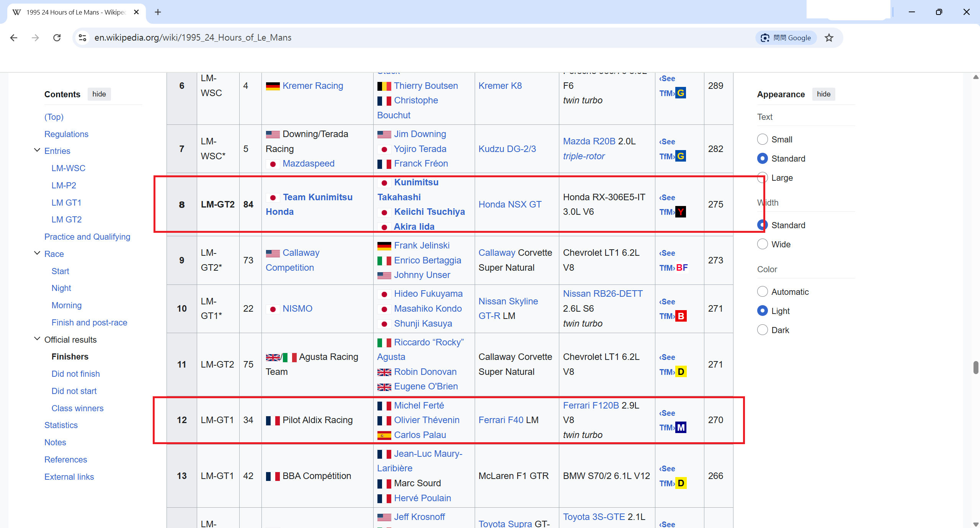980x528 pixels.
Task: Collapse the Race section in Contents
Action: [x=37, y=253]
